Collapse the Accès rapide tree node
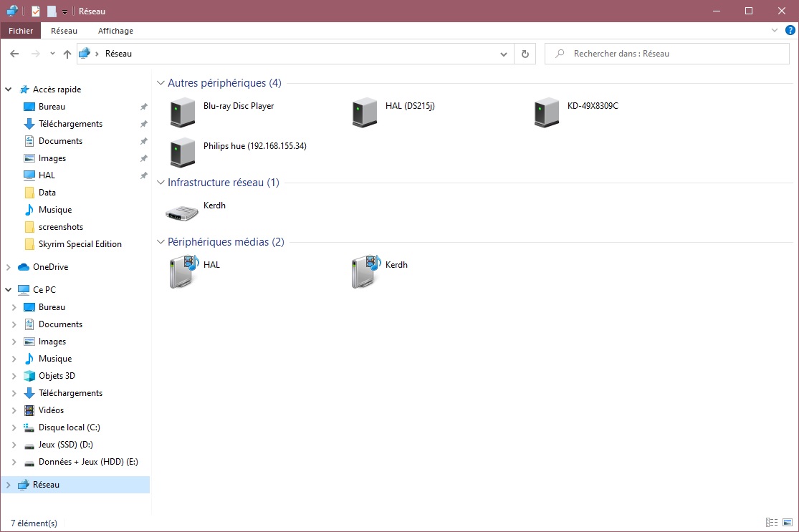This screenshot has width=799, height=532. coord(8,90)
